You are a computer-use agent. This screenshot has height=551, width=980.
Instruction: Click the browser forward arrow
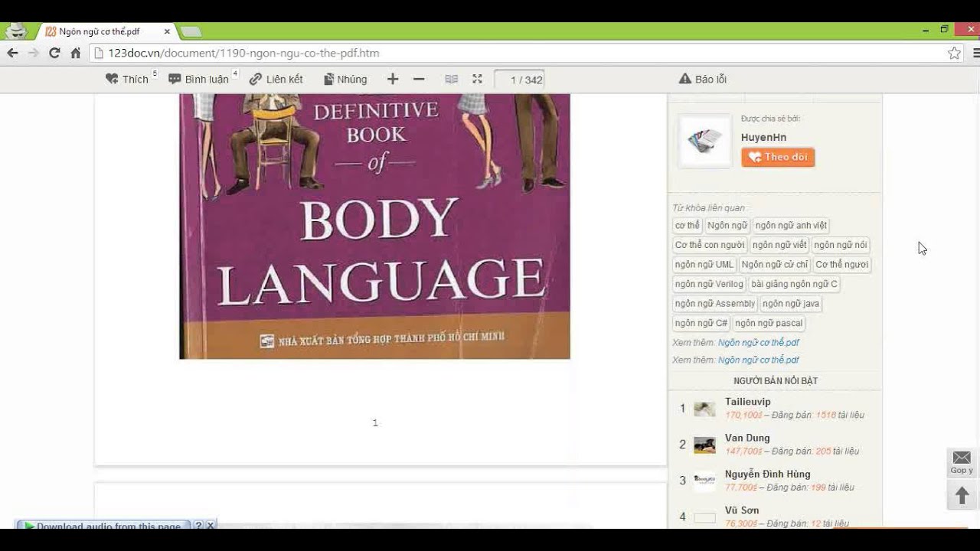(x=33, y=53)
